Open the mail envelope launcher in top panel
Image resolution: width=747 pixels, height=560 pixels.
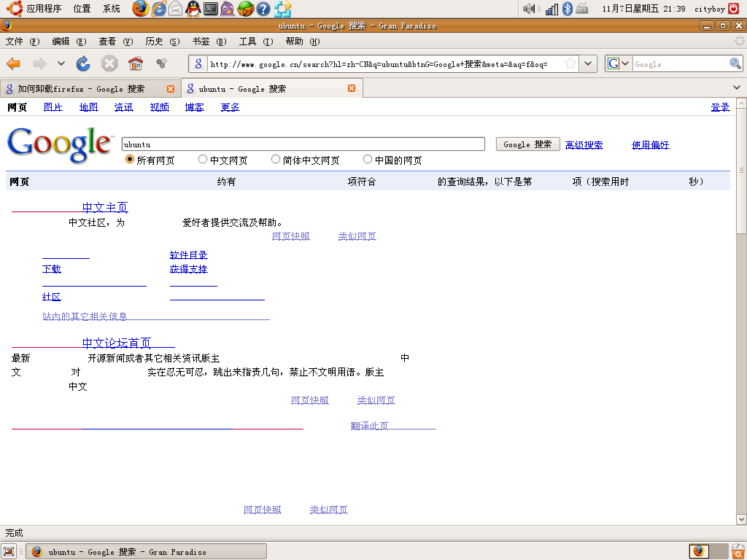point(176,9)
